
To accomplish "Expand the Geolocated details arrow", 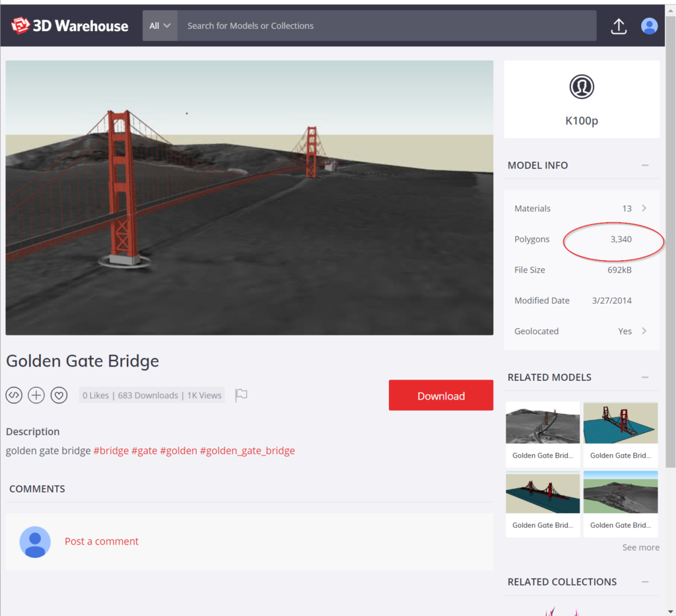I will pyautogui.click(x=644, y=331).
